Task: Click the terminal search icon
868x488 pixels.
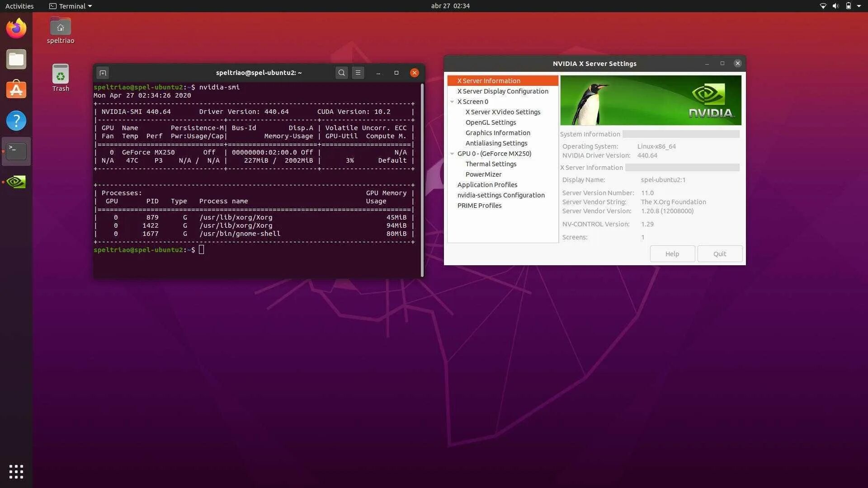Action: (342, 73)
